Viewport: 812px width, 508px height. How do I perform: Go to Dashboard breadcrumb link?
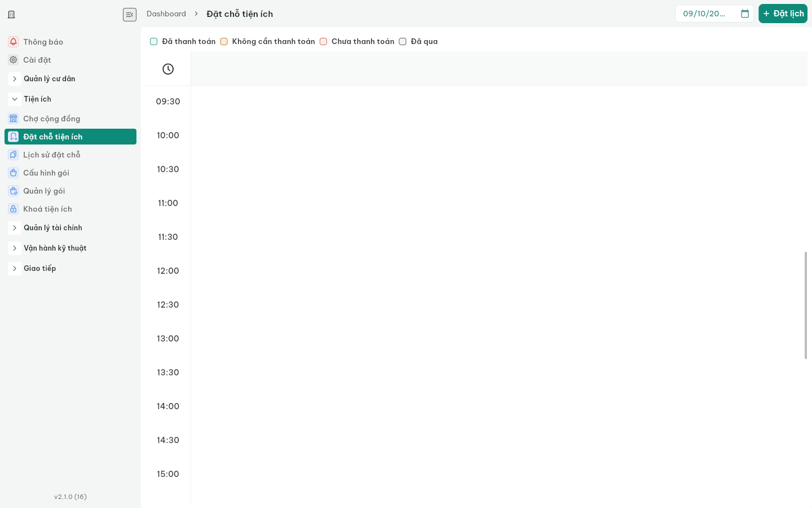(166, 14)
